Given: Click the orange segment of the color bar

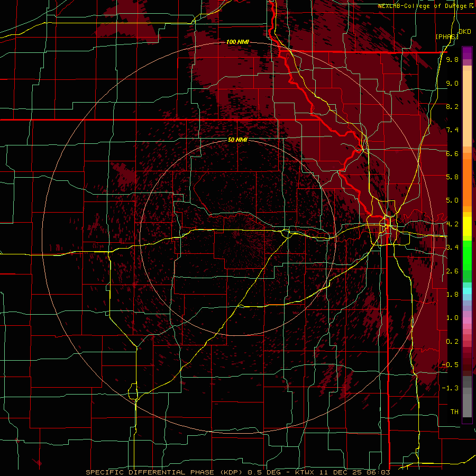Looking at the screenshot, I should (x=467, y=182).
